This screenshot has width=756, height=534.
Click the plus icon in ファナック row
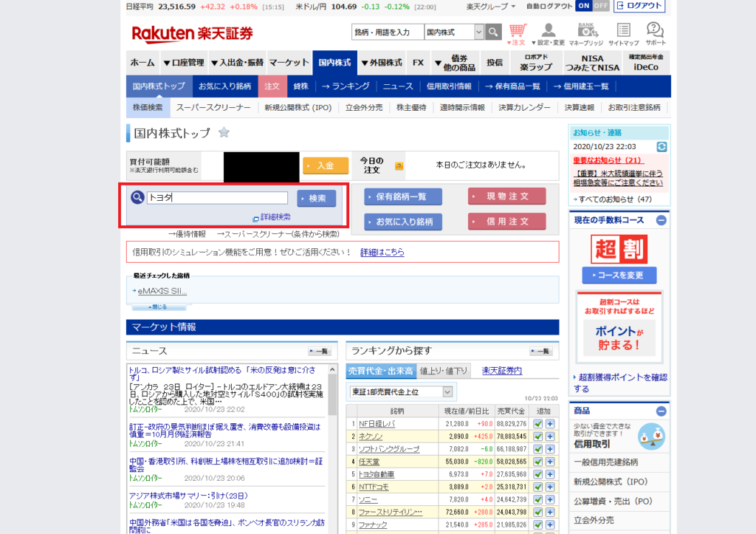pyautogui.click(x=549, y=524)
